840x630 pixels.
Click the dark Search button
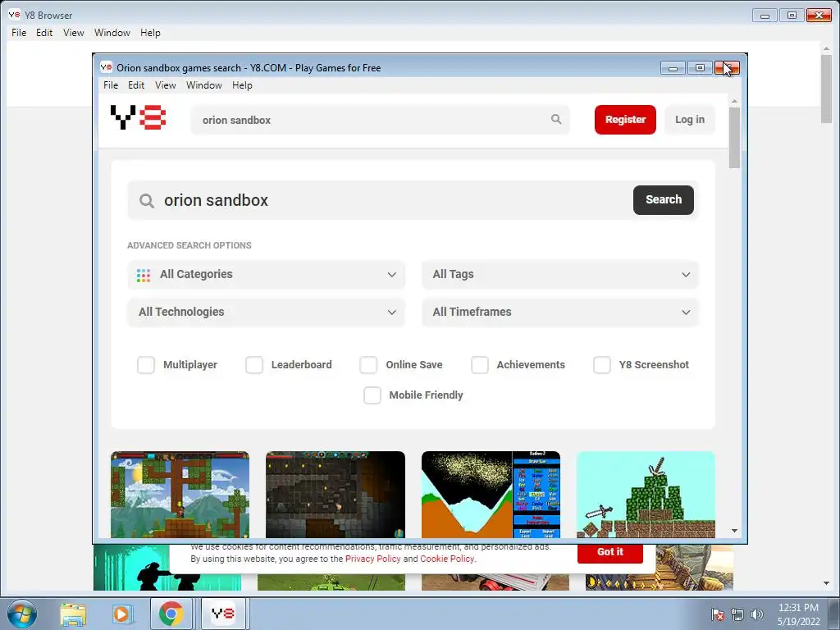tap(663, 200)
